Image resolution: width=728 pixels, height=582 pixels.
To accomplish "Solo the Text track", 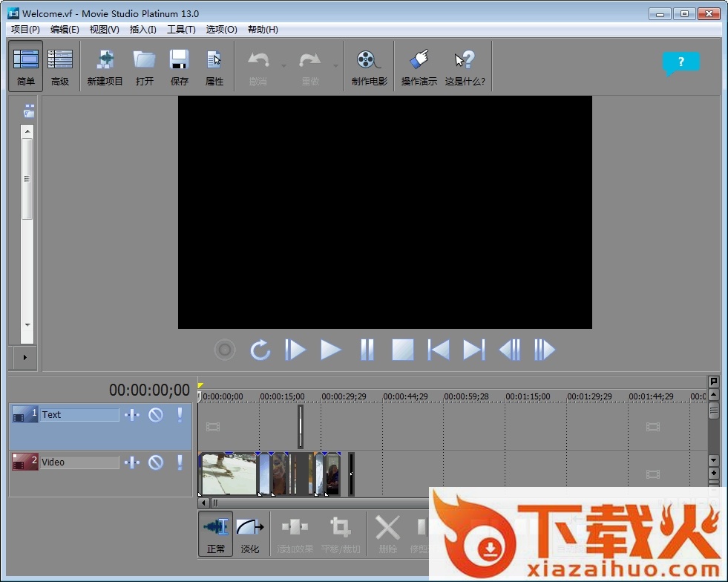I will [180, 415].
